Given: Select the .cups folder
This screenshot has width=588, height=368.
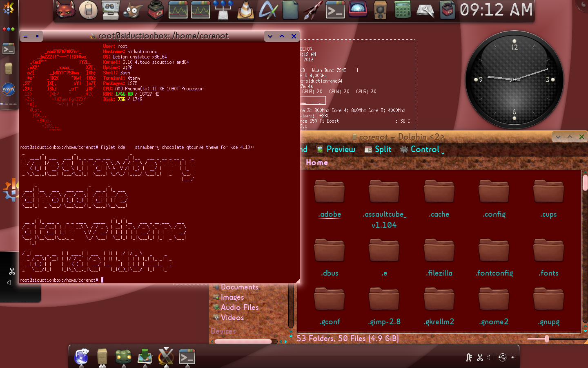Looking at the screenshot, I should click(x=549, y=199).
